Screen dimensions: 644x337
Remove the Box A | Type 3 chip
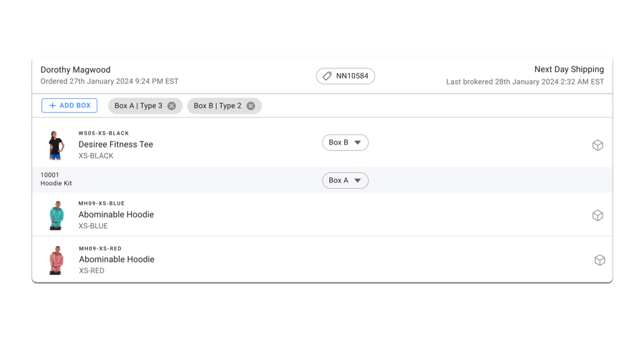click(x=172, y=106)
